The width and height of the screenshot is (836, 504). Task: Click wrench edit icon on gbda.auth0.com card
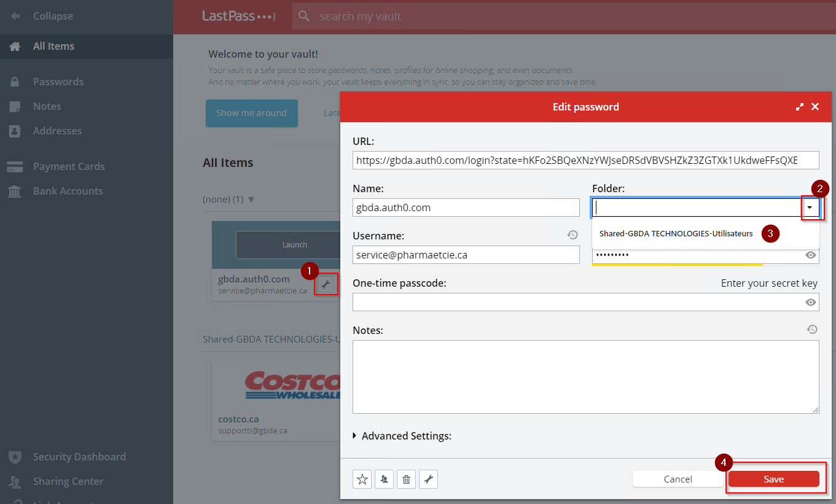(326, 284)
